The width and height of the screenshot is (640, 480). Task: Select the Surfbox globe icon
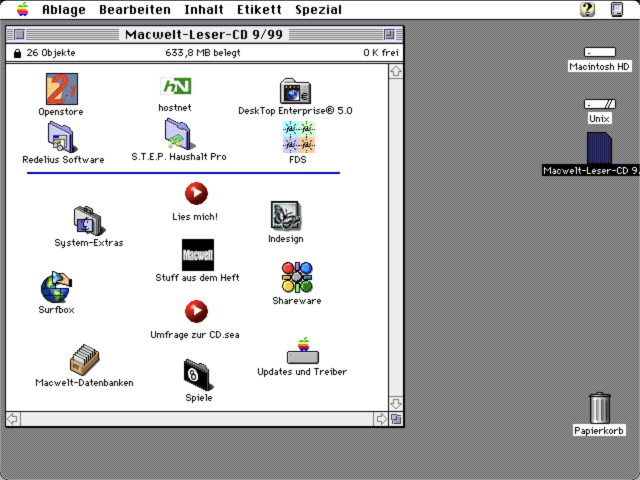pos(56,287)
